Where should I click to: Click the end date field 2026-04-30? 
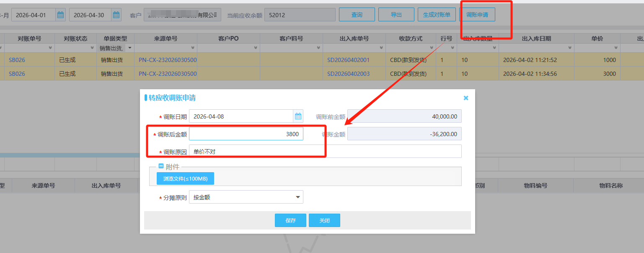pos(91,15)
